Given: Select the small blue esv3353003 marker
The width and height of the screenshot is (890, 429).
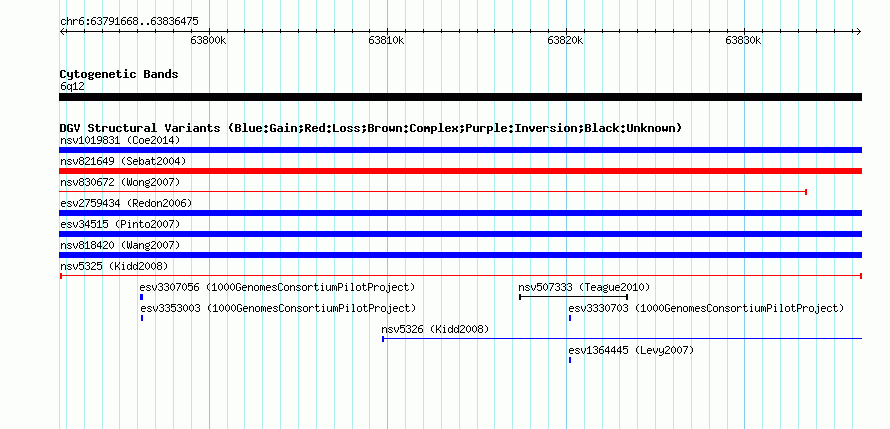Looking at the screenshot, I should click(x=142, y=318).
